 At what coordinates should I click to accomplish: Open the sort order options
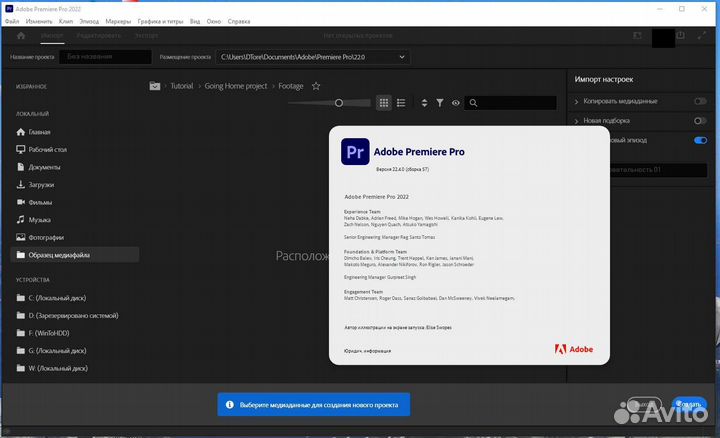424,103
